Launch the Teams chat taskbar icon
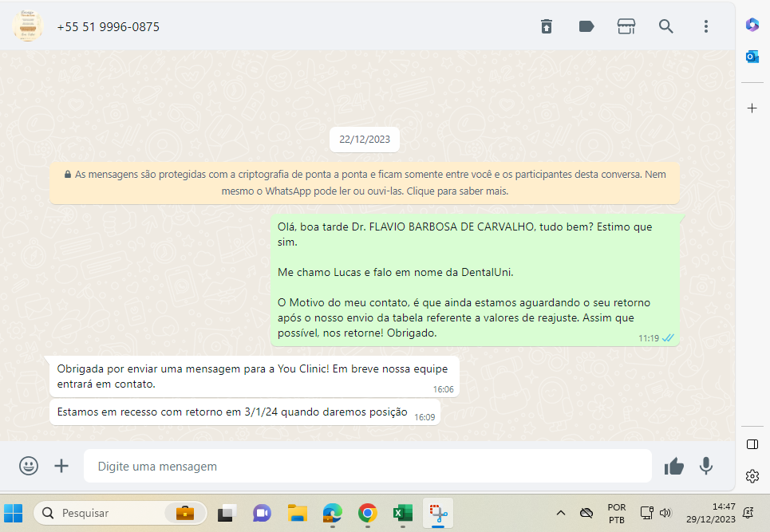 point(262,514)
